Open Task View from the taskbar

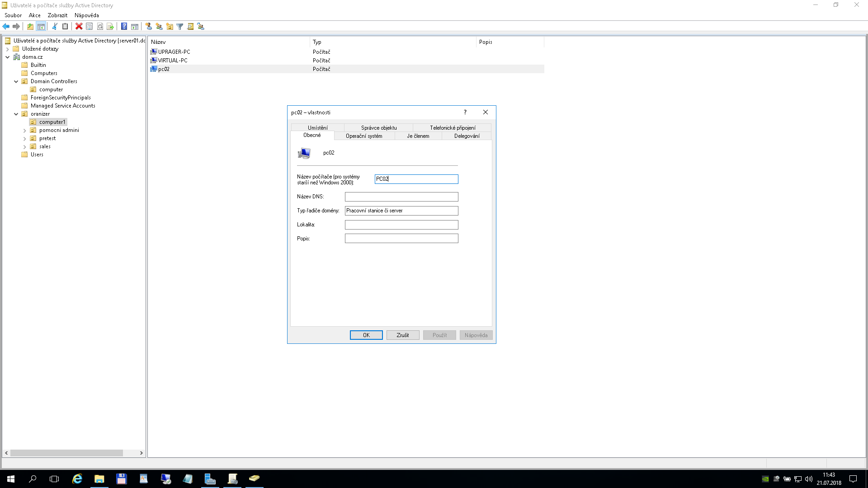pyautogui.click(x=54, y=479)
